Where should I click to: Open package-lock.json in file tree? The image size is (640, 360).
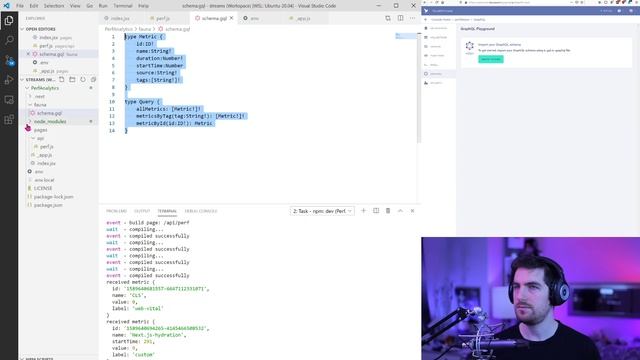click(x=53, y=197)
